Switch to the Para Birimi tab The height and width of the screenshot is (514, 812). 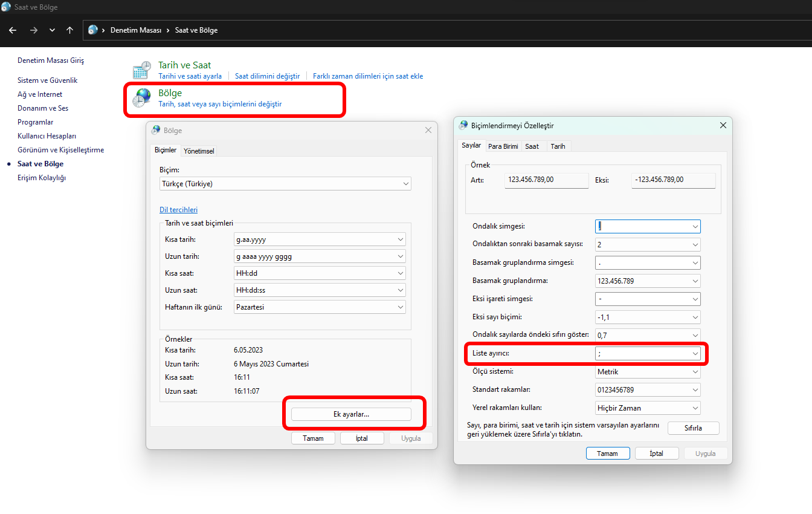tap(503, 146)
